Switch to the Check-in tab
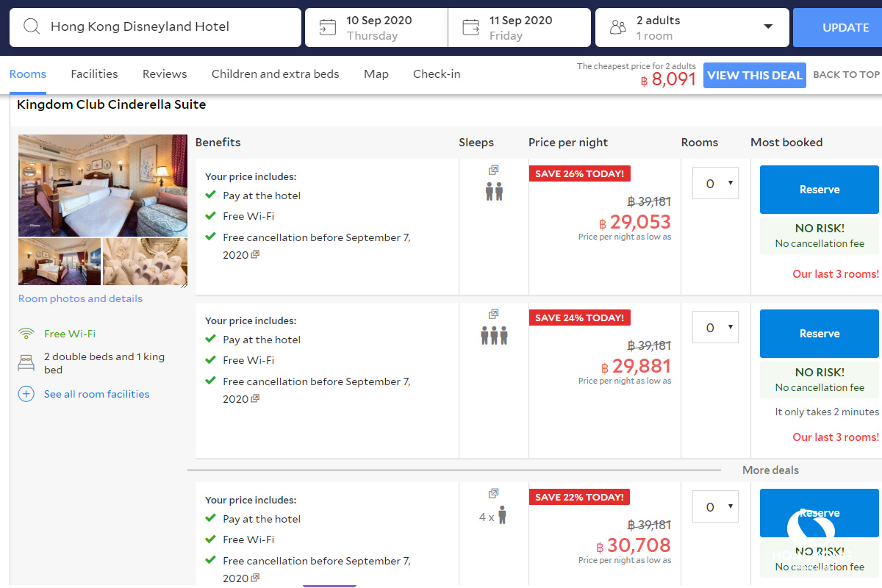Image resolution: width=882 pixels, height=588 pixels. click(x=437, y=74)
